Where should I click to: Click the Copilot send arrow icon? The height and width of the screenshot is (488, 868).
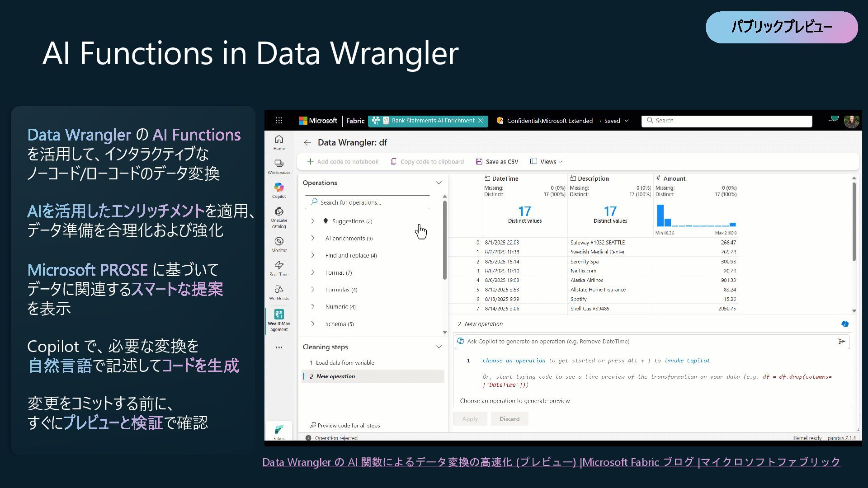[841, 342]
